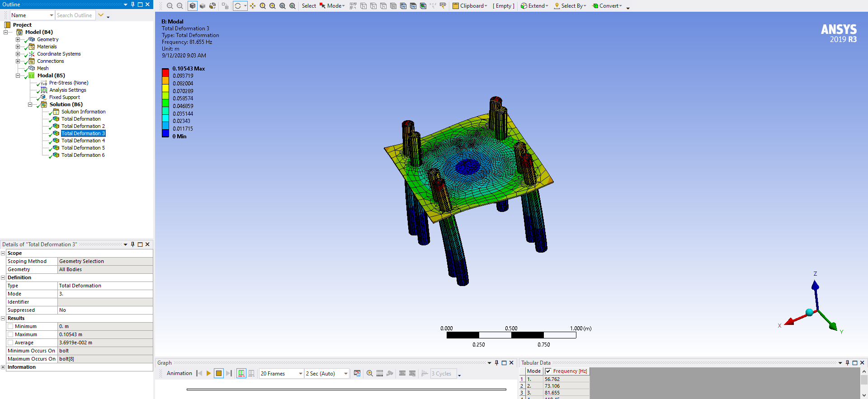Click the Mode value field showing 3.
This screenshot has height=399, width=868.
105,294
